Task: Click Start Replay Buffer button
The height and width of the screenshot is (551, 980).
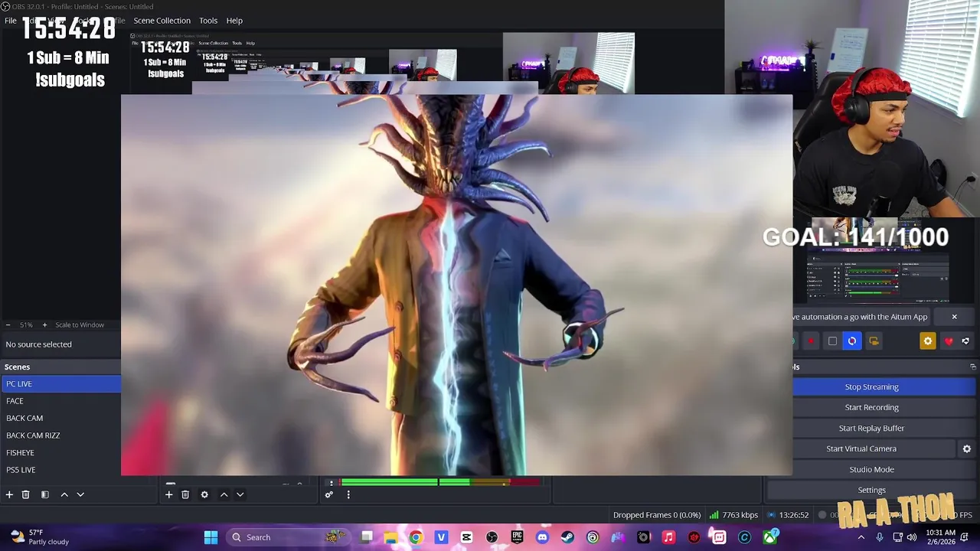Action: click(871, 429)
